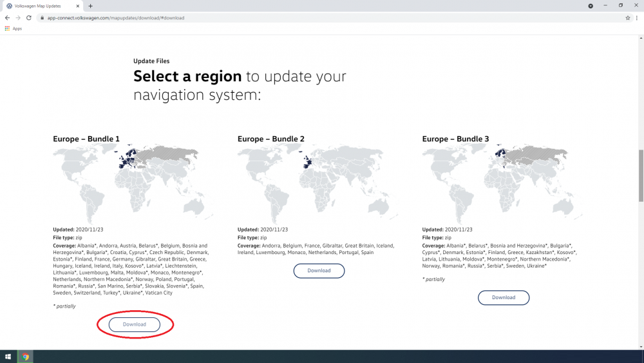
Task: Open Chrome from the taskbar
Action: pos(26,357)
